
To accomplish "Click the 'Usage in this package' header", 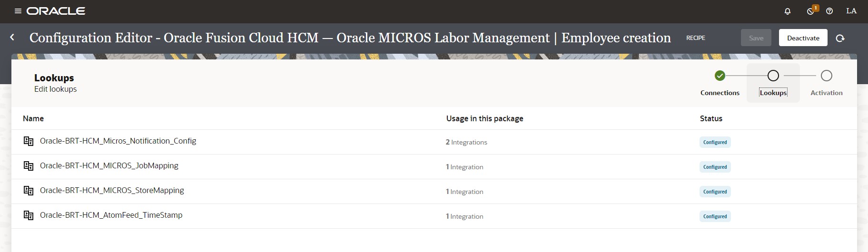I will click(x=484, y=118).
